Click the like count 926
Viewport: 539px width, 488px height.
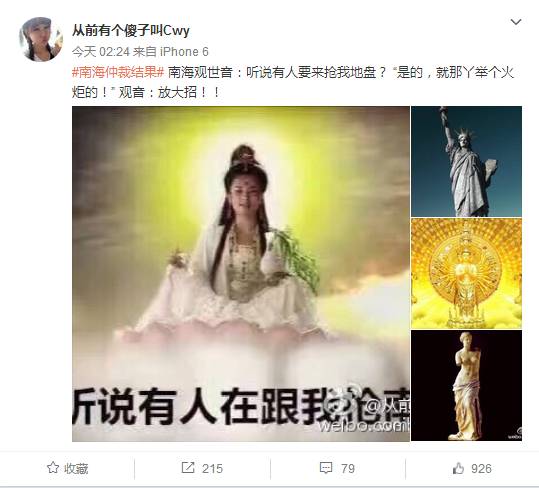tap(481, 468)
